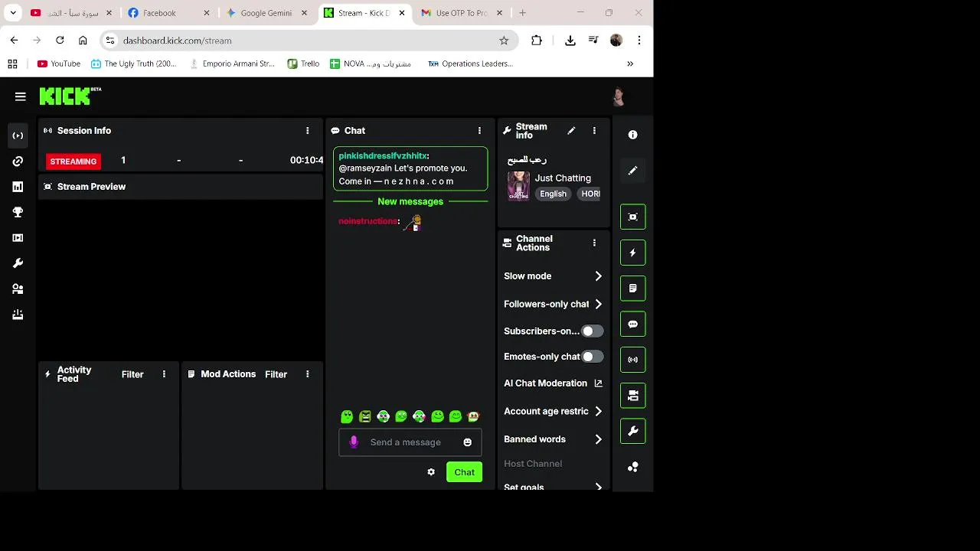Switch to the Use OTP Gmail tab

tap(462, 13)
